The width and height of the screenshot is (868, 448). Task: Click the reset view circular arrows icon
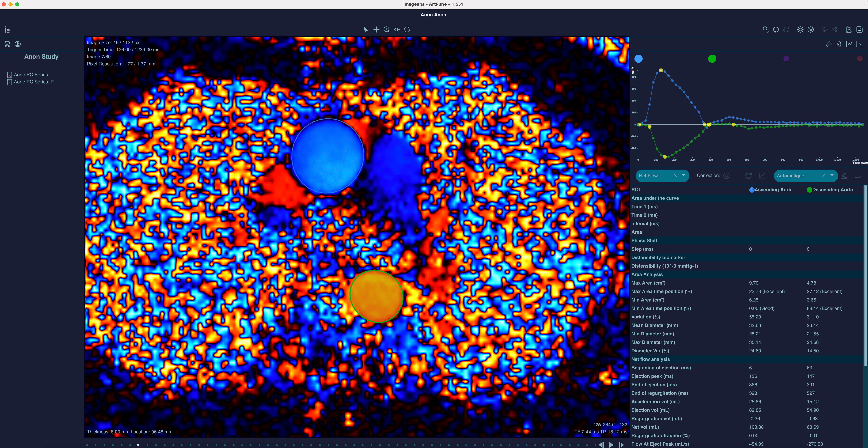(x=407, y=30)
